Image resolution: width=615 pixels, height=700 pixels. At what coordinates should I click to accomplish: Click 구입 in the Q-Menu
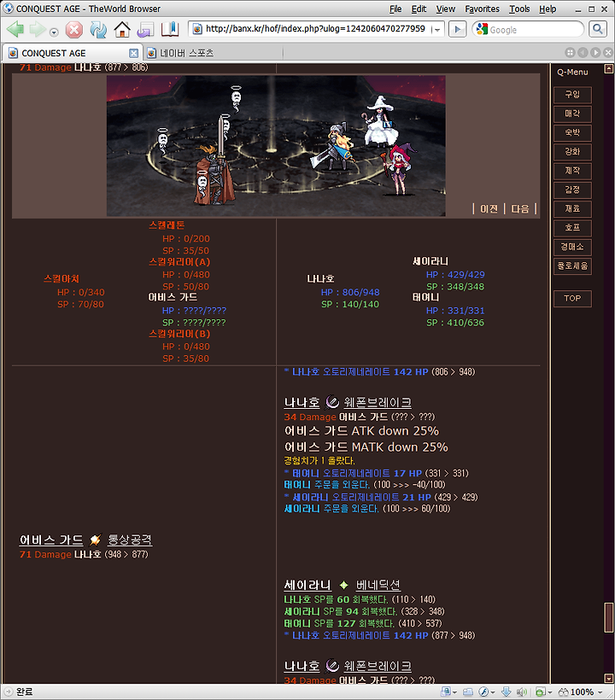572,95
